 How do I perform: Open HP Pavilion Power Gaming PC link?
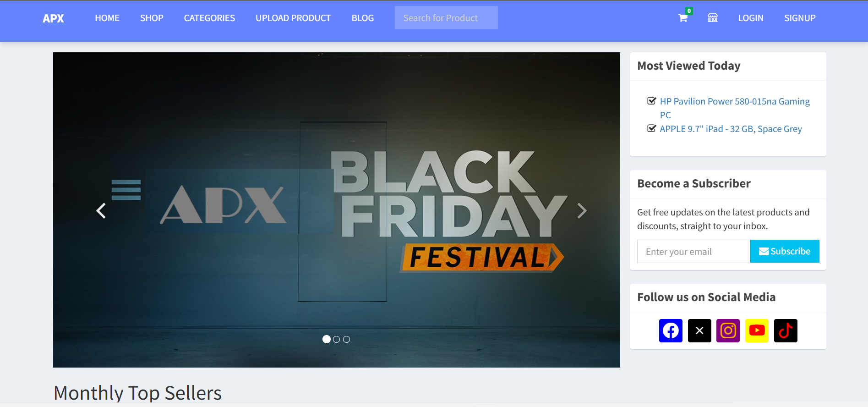(734, 101)
